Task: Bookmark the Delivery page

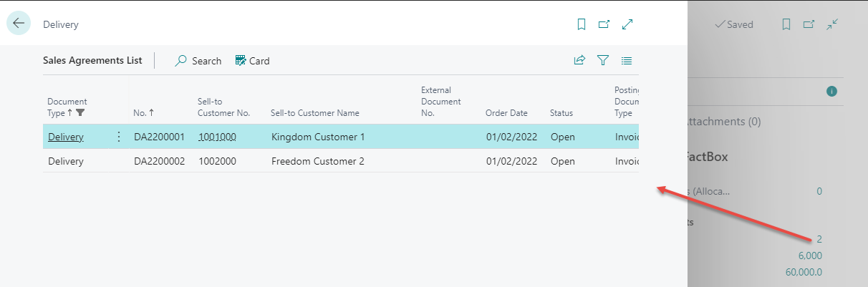Action: click(x=582, y=24)
